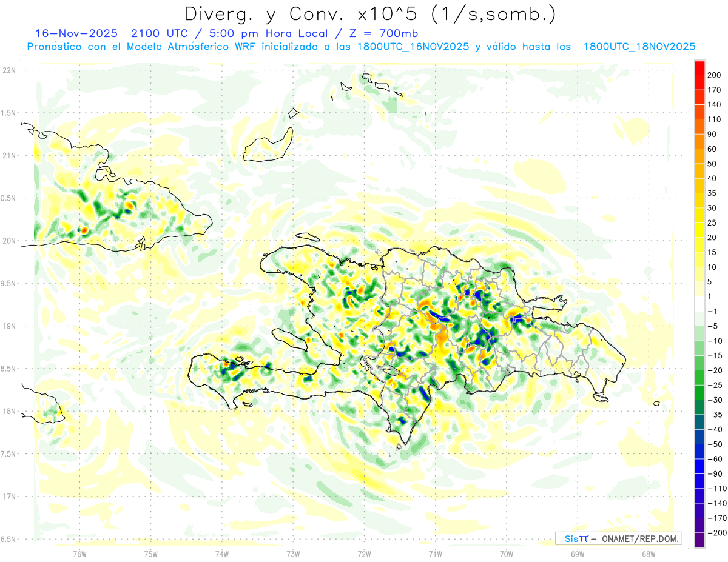Click the 21N latitude label
Image resolution: width=728 pixels, height=562 pixels.
pyautogui.click(x=8, y=155)
